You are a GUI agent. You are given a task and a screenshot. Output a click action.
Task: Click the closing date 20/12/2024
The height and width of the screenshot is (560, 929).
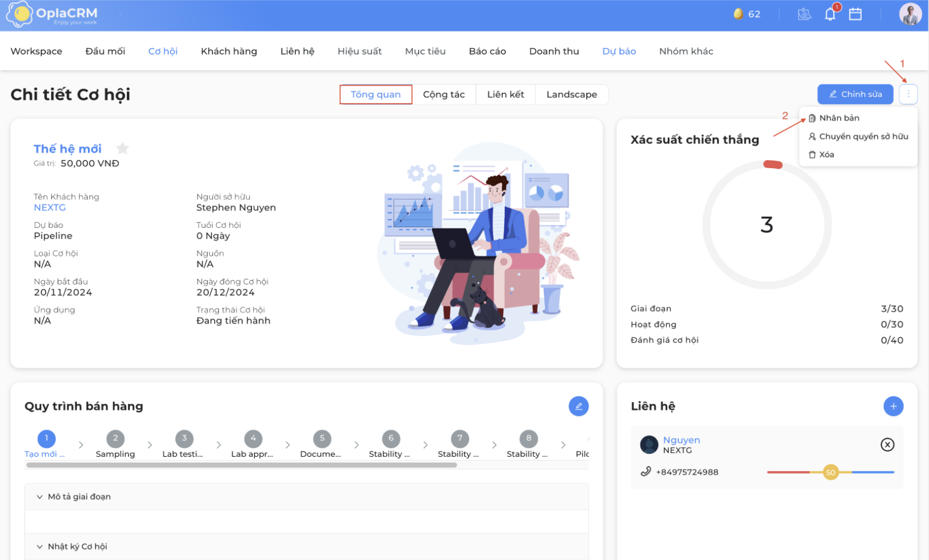tap(226, 293)
